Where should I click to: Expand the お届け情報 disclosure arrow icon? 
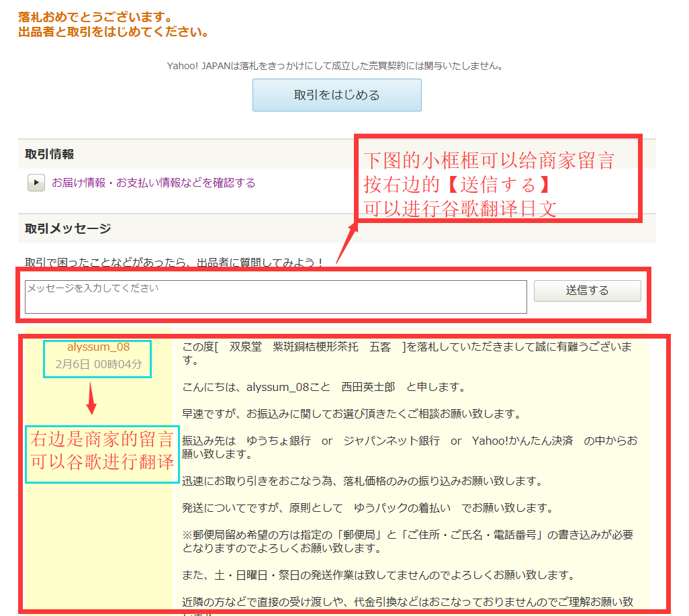point(36,183)
